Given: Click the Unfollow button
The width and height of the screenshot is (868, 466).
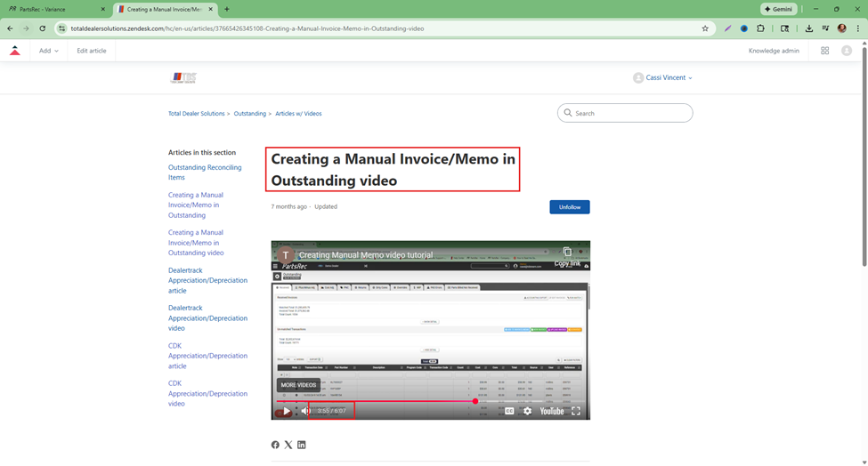Looking at the screenshot, I should (x=569, y=206).
